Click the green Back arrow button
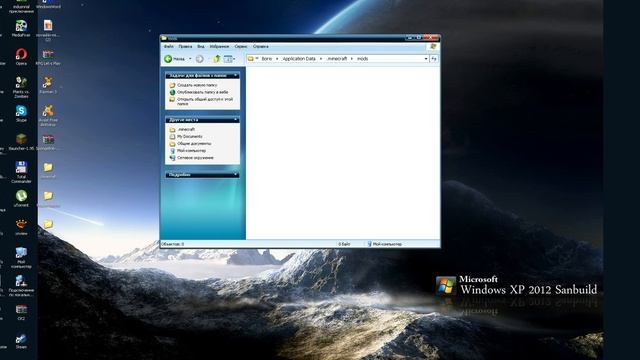Image resolution: width=640 pixels, height=360 pixels. click(168, 59)
